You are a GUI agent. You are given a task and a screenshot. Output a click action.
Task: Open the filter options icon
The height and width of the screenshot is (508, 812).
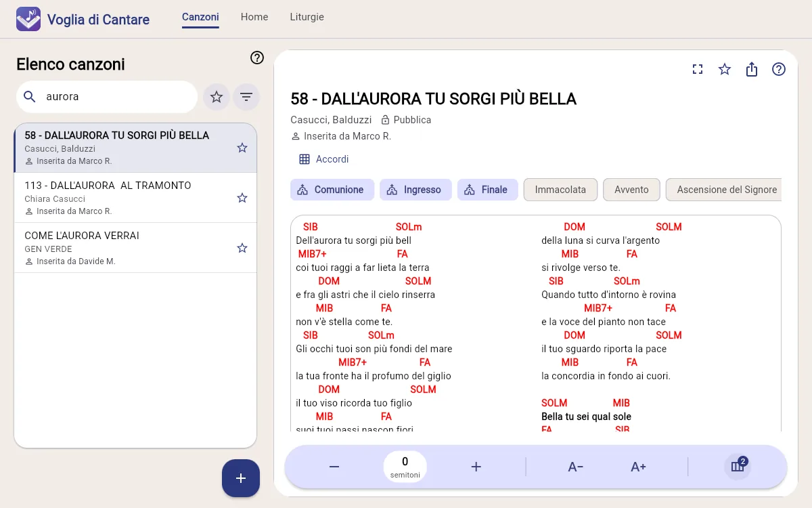[246, 97]
